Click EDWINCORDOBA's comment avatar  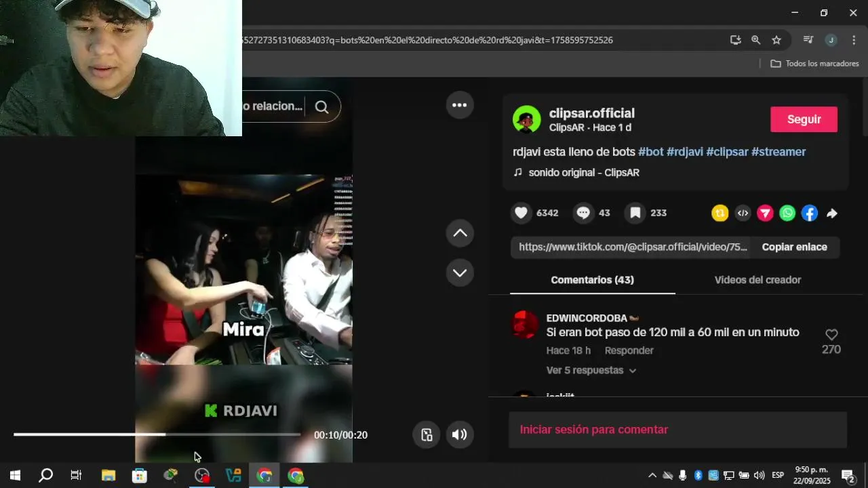coord(524,325)
